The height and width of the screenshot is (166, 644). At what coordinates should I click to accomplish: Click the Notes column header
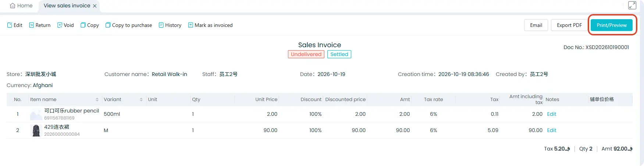[552, 100]
